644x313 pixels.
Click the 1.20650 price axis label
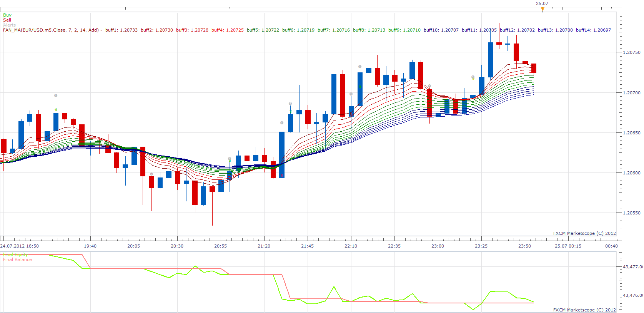tap(632, 133)
